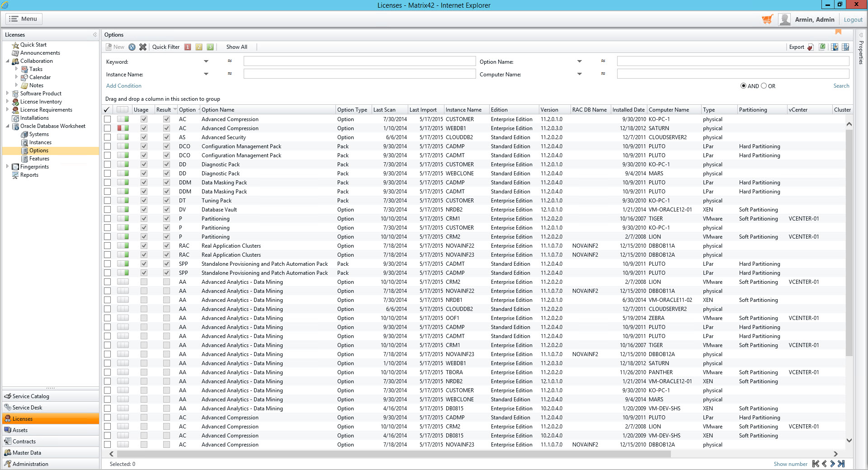Export the grid to Excel
Viewport: 868px width, 470px height.
pyautogui.click(x=822, y=47)
